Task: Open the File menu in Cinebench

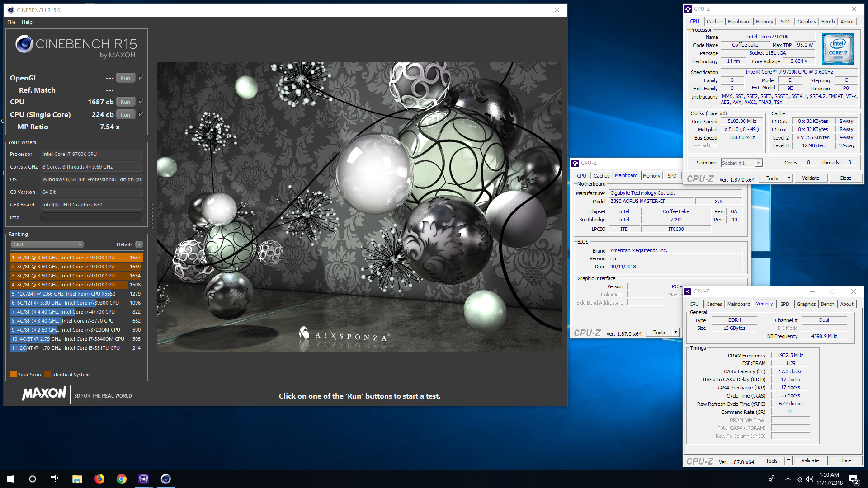Action: pos(11,22)
